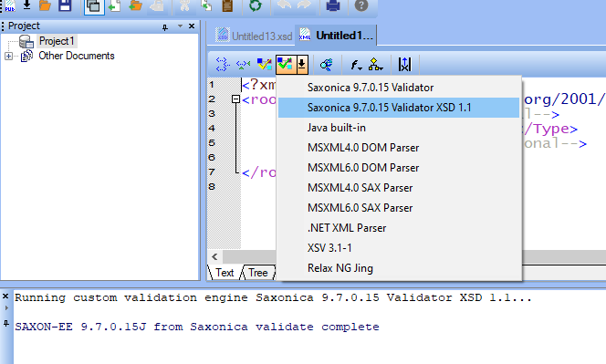The image size is (606, 364).
Task: Switch to the Tree view tab
Action: click(x=258, y=273)
